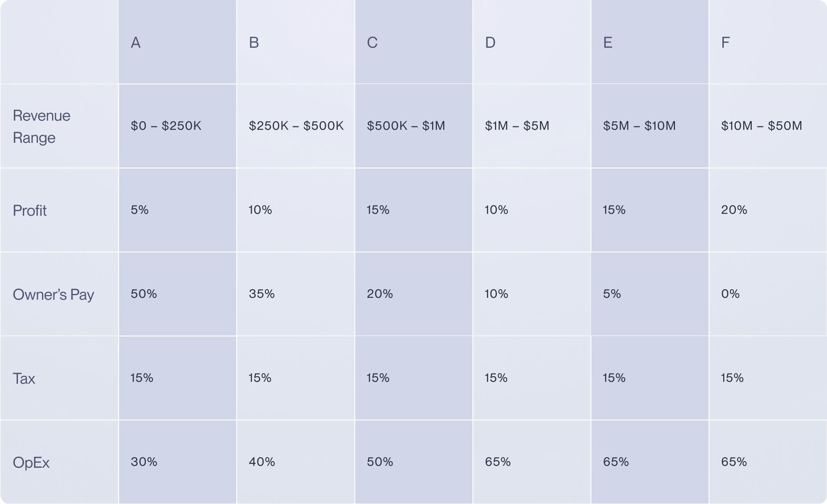This screenshot has height=504, width=827.
Task: Select the column D header cell
Action: click(x=531, y=42)
